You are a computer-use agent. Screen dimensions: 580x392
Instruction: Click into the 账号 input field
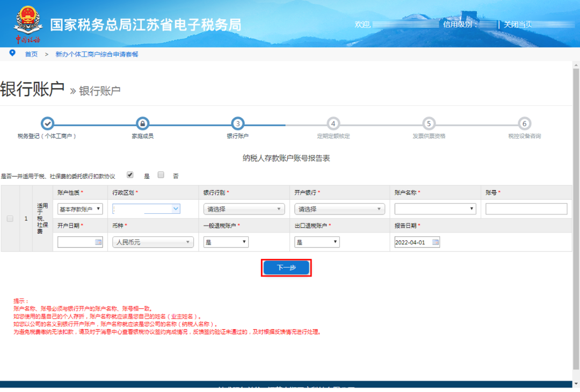click(x=526, y=209)
